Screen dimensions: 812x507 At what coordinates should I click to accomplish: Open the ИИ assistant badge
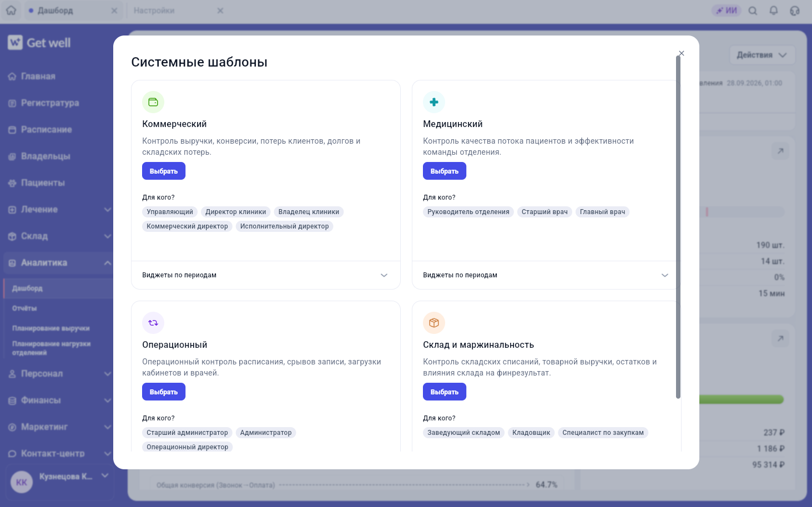click(727, 11)
